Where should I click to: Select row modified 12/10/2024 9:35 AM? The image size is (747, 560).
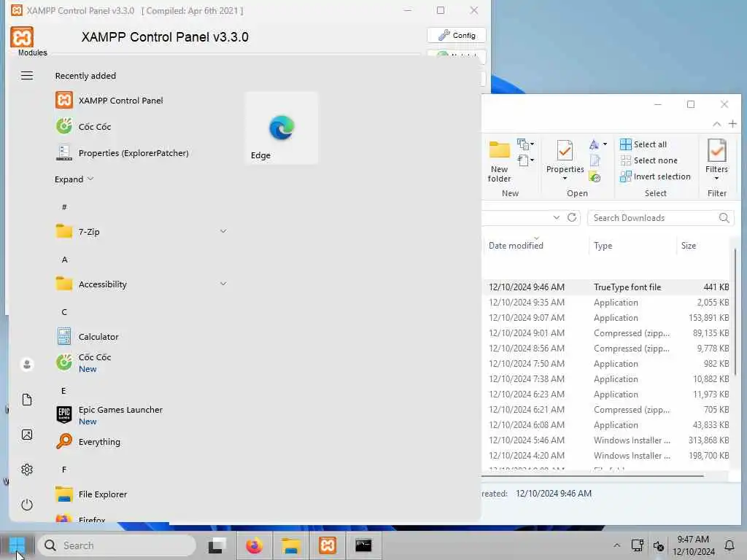click(606, 303)
